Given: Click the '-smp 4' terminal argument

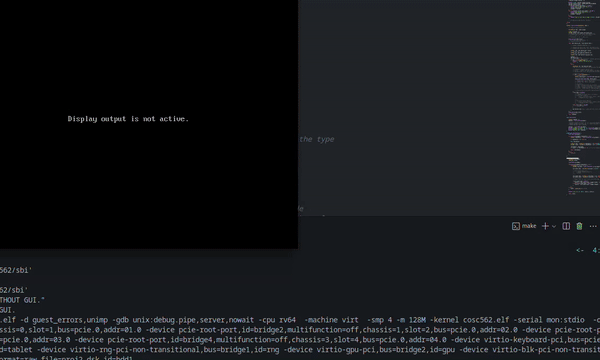Looking at the screenshot, I should [x=380, y=320].
